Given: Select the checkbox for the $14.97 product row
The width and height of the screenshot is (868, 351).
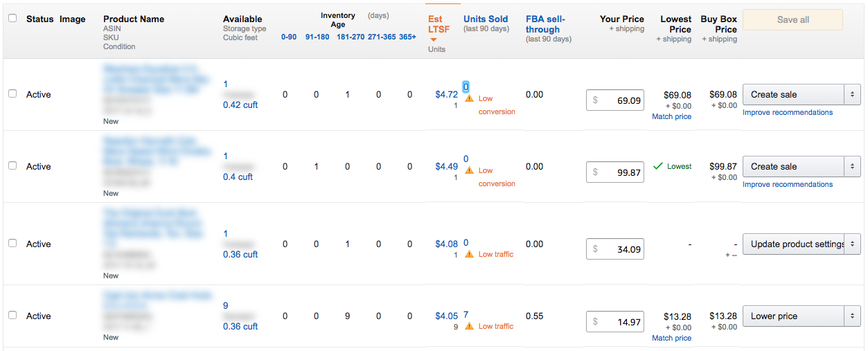Looking at the screenshot, I should coord(12,315).
